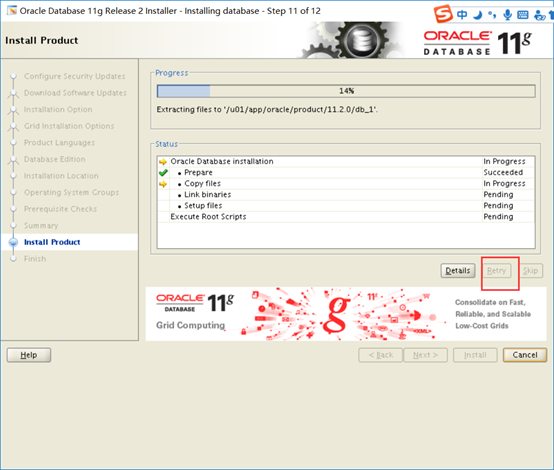
Task: Select the Oracle Database installation status row
Action: (346, 161)
